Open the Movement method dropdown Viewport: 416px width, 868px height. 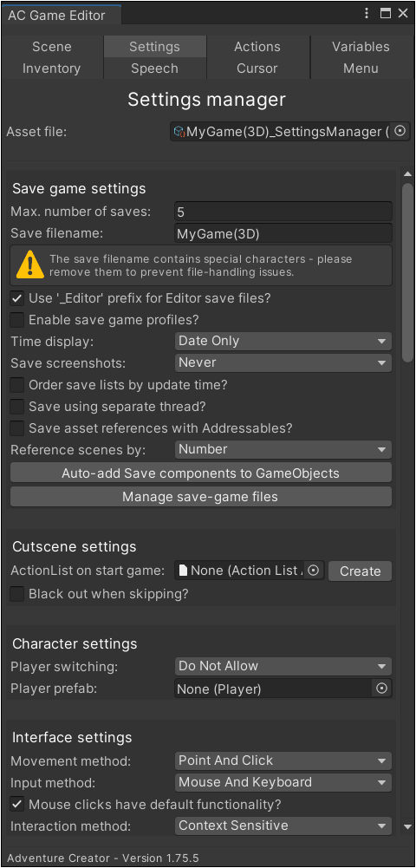pyautogui.click(x=283, y=760)
